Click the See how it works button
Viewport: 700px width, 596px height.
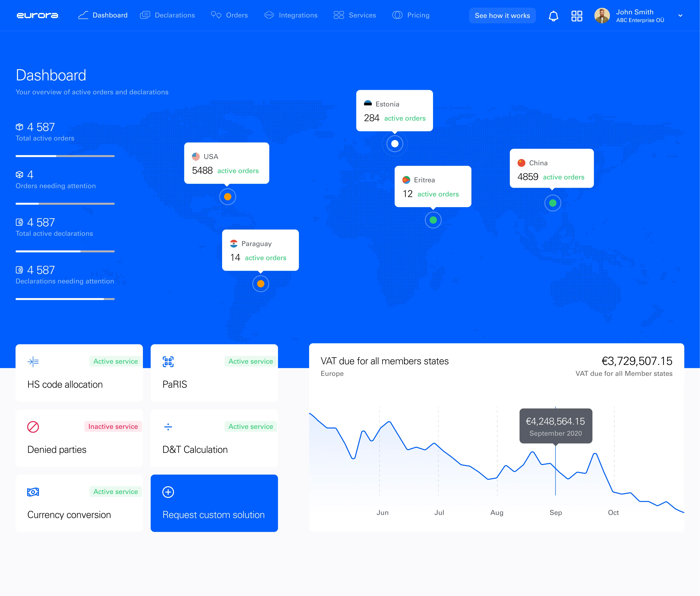click(502, 16)
